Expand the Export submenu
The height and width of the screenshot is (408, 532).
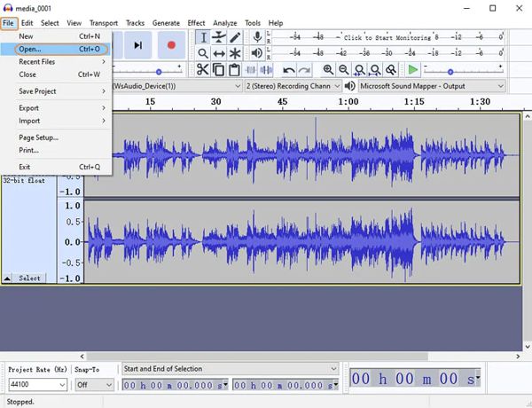pyautogui.click(x=56, y=108)
